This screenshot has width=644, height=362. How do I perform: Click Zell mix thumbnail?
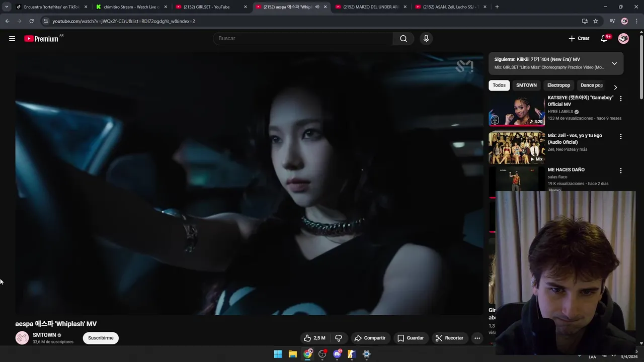coord(517,147)
